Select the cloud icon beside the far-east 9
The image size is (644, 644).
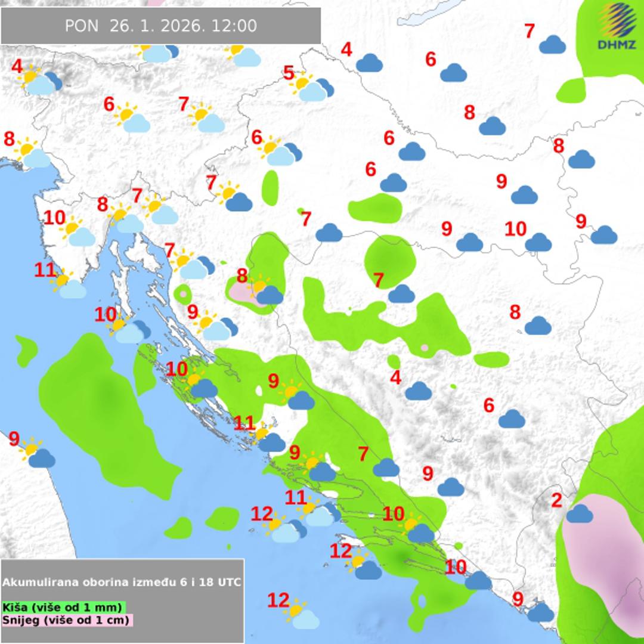(x=603, y=235)
